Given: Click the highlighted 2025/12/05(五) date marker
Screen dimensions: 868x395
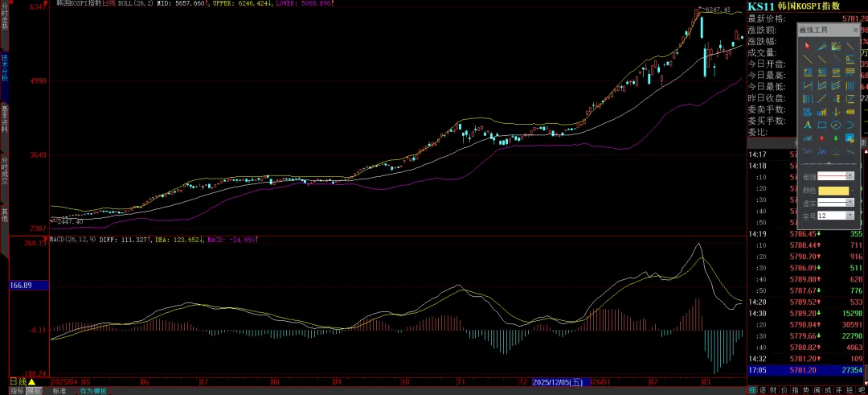Looking at the screenshot, I should tap(561, 382).
